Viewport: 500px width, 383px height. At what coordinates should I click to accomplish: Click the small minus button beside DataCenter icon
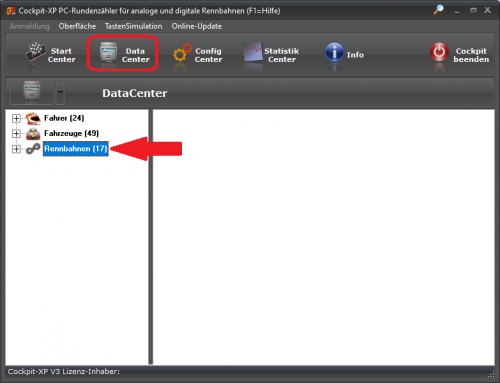coord(60,92)
